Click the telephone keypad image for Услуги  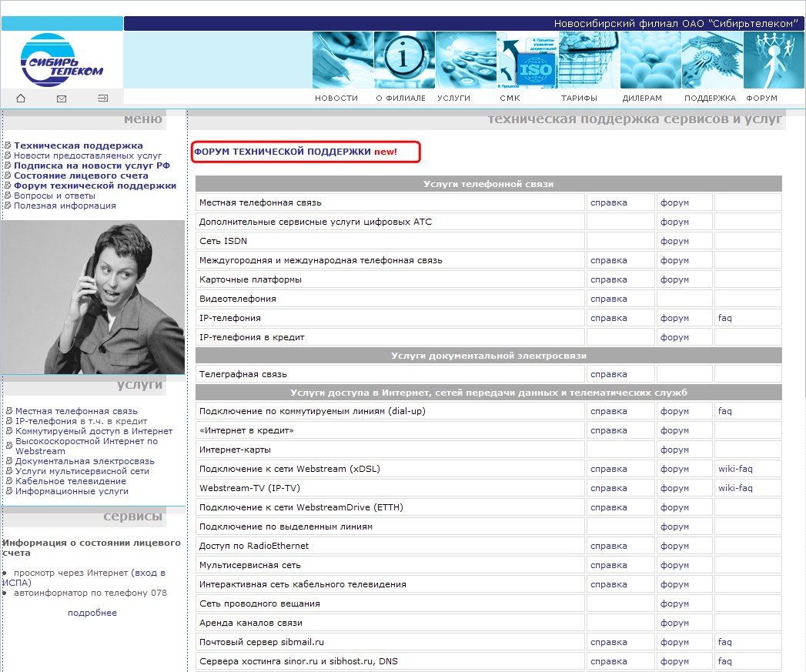467,60
